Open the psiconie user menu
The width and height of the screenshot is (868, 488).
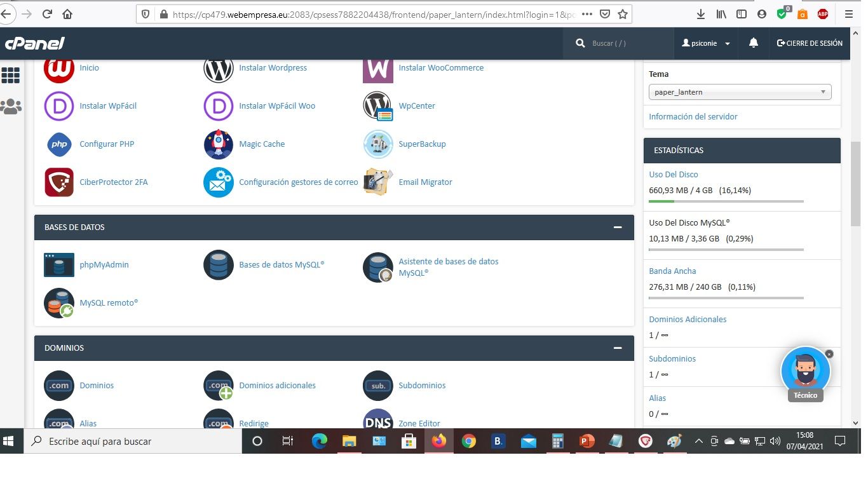(706, 43)
